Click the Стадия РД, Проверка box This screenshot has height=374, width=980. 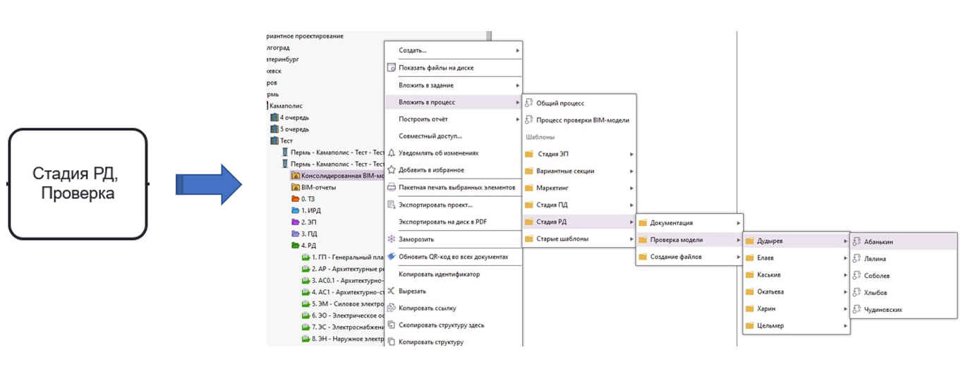tap(78, 183)
